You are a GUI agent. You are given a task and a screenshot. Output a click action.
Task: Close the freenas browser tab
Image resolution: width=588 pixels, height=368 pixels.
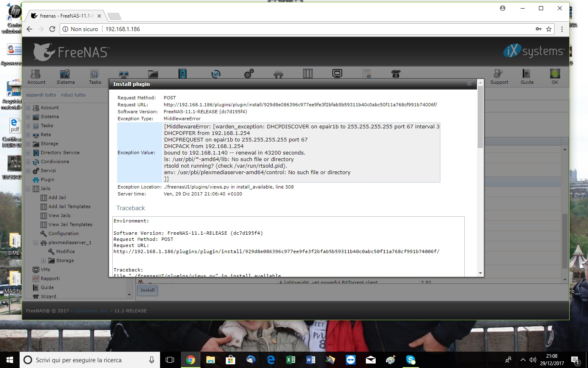tap(99, 16)
